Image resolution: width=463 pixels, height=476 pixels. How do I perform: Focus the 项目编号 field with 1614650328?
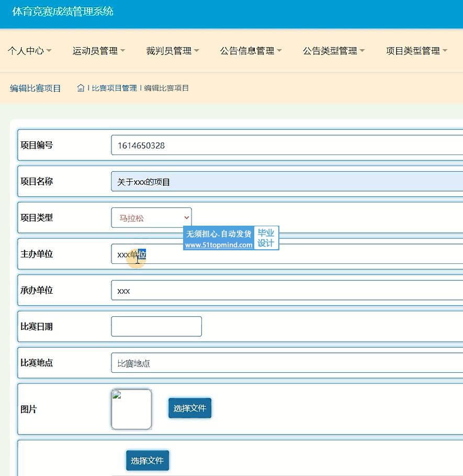coord(287,145)
